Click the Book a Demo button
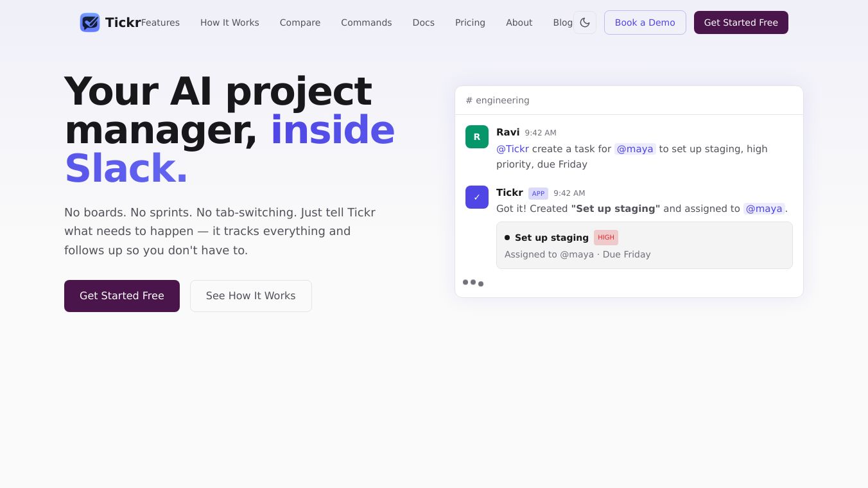The width and height of the screenshot is (868, 488). (x=645, y=22)
